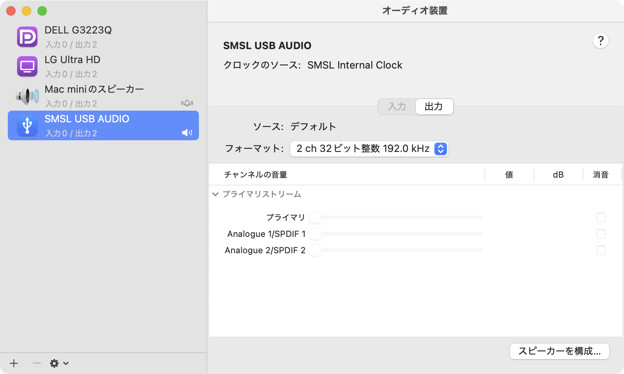Open help with the question mark button
The height and width of the screenshot is (374, 624).
(600, 41)
